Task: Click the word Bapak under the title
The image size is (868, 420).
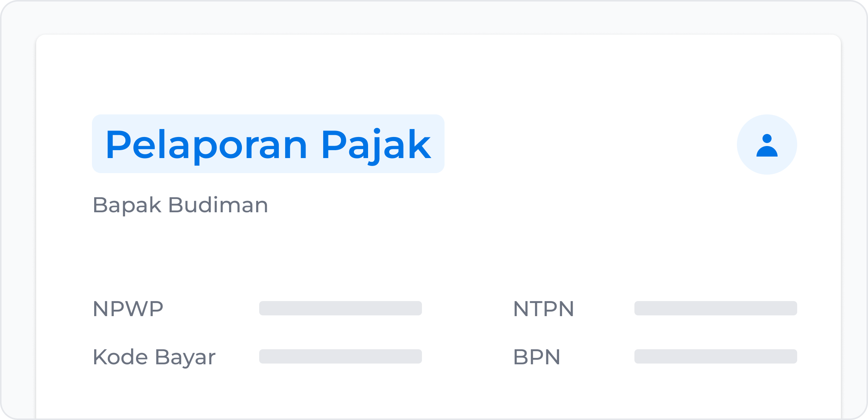Action: pos(127,205)
